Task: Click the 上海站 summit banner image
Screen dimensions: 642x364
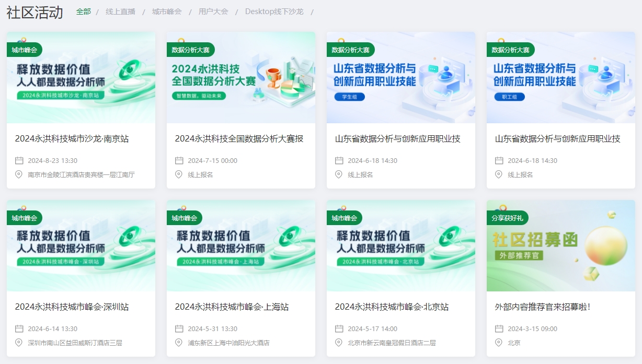Action: (241, 245)
